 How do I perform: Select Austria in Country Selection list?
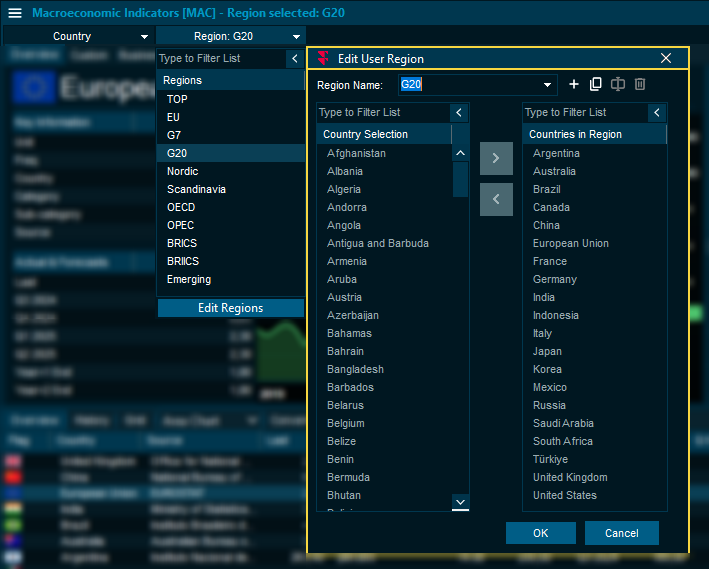[344, 297]
